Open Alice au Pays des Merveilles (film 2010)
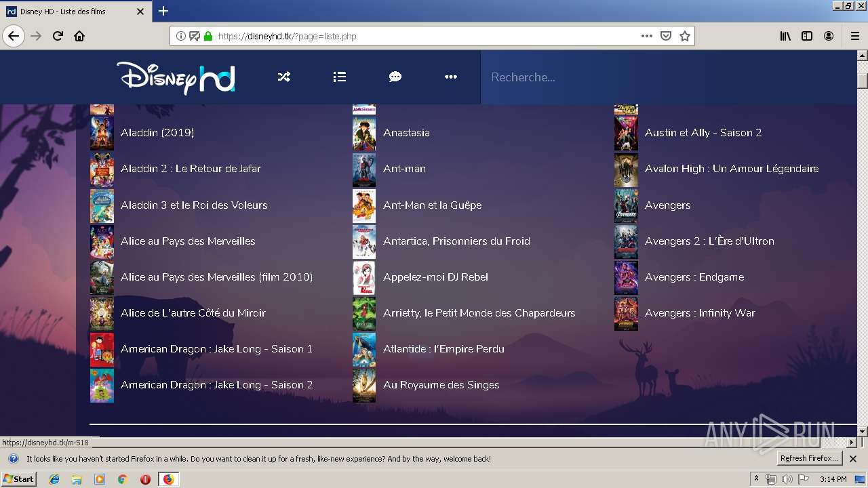The height and width of the screenshot is (488, 868). (x=216, y=277)
